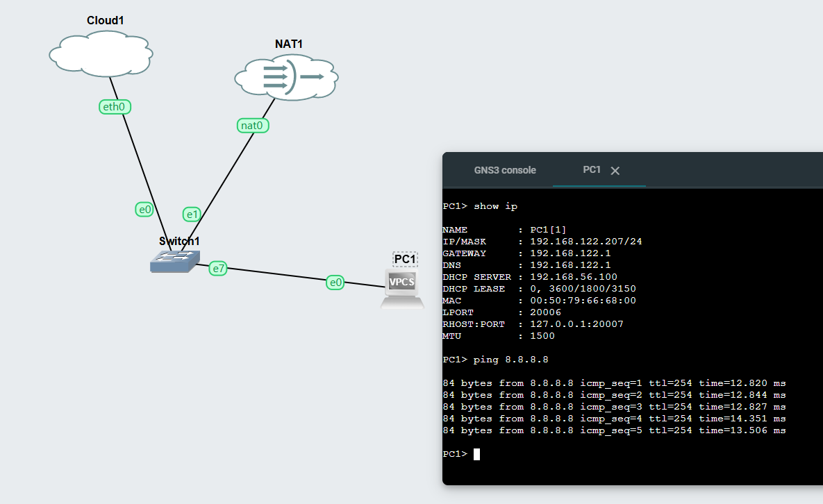823x504 pixels.
Task: Switch to the GNS3 console tab
Action: point(505,170)
